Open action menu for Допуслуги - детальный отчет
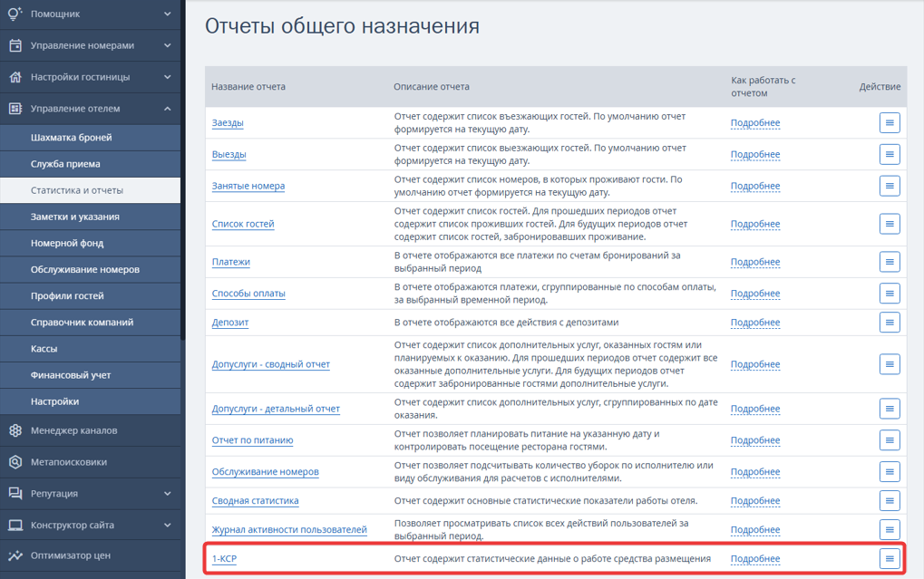This screenshot has width=924, height=579. pyautogui.click(x=890, y=409)
